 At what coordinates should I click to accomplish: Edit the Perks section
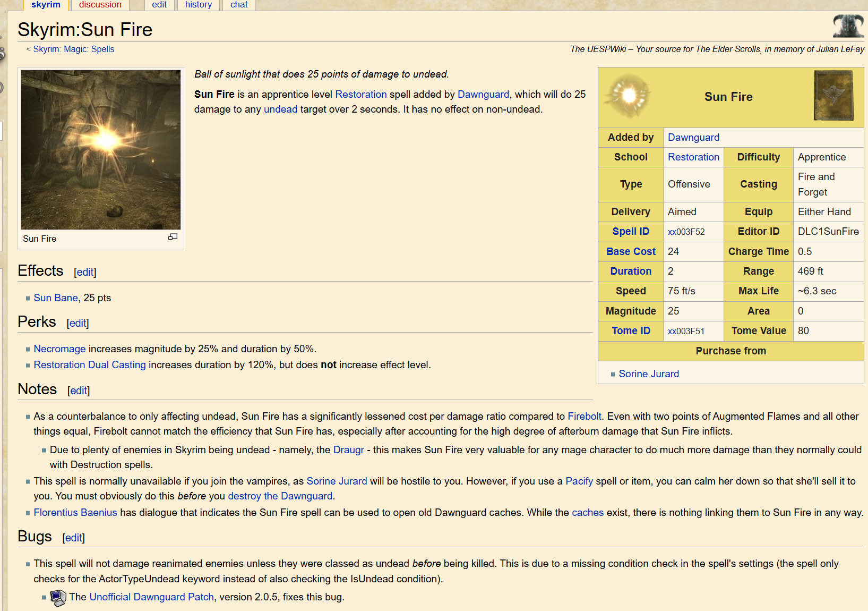[78, 323]
